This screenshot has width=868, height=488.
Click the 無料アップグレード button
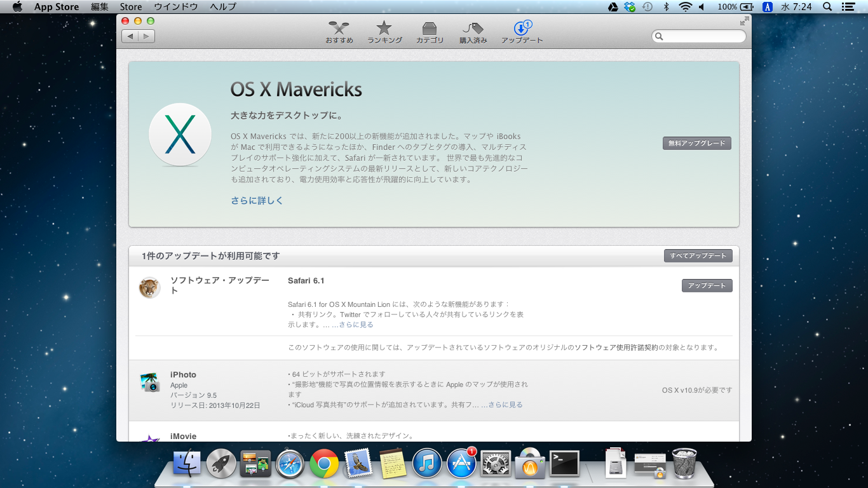[696, 143]
